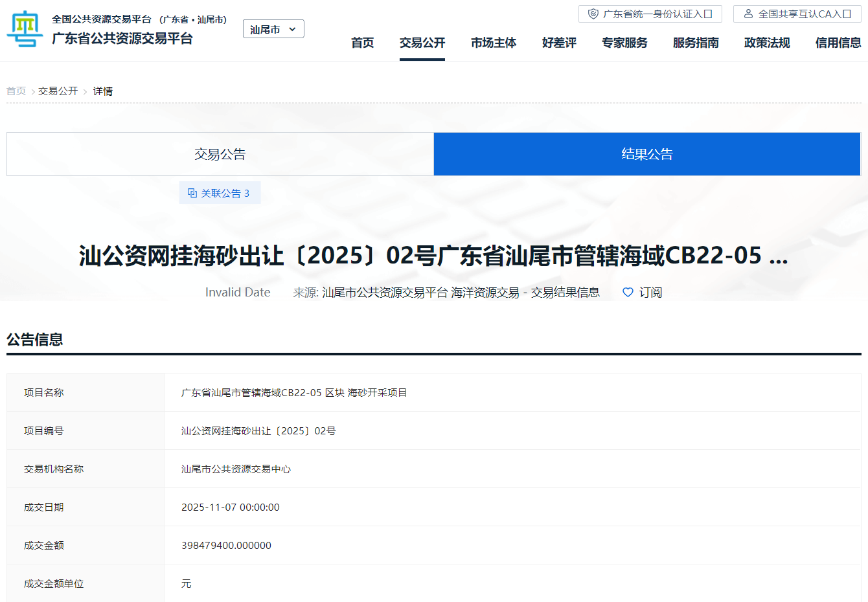Image resolution: width=868 pixels, height=602 pixels.
Task: Open the 好差评 navigation item
Action: pos(559,43)
